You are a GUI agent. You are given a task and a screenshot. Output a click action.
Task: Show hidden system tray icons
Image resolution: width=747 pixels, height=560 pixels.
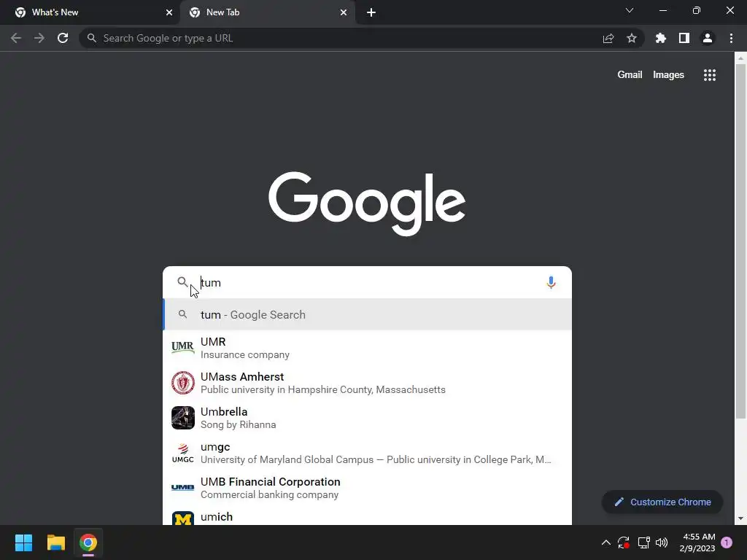(x=606, y=542)
